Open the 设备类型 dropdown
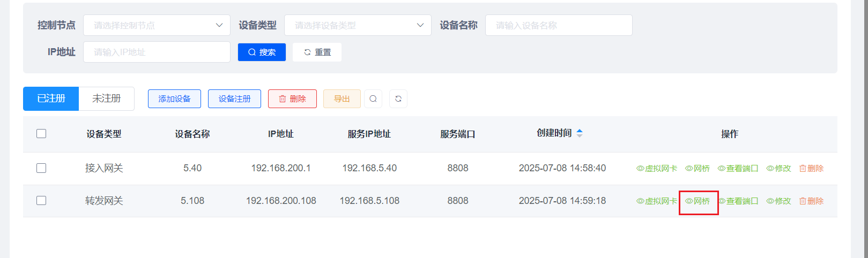This screenshot has width=868, height=258. [358, 25]
